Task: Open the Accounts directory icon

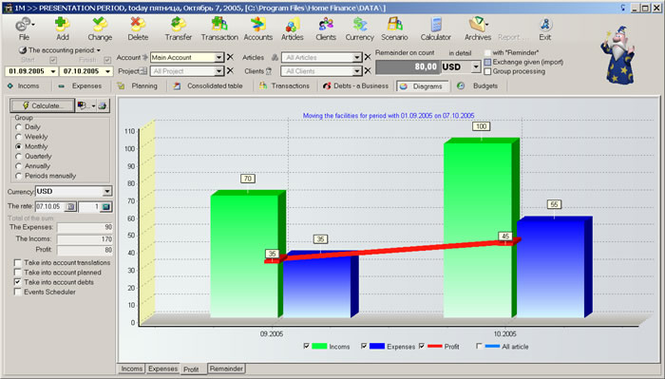Action: [x=258, y=24]
